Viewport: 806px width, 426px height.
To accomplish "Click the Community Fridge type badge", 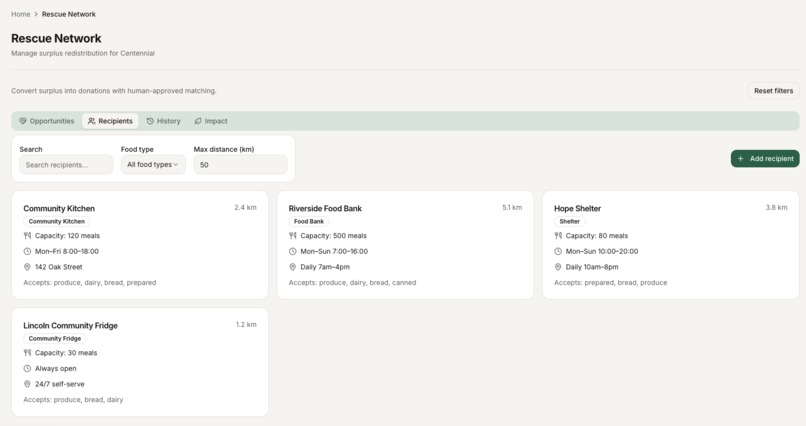I will point(54,339).
